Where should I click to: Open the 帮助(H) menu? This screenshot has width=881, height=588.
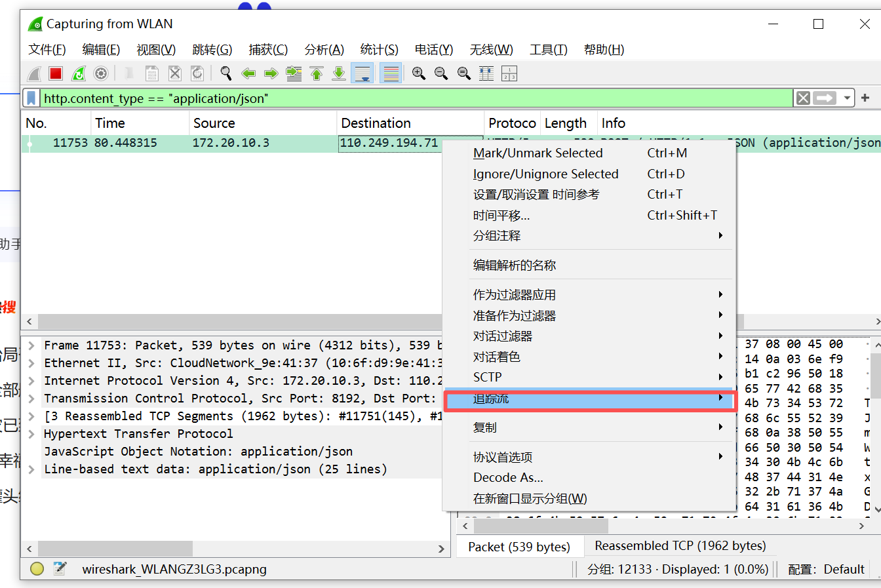[604, 50]
